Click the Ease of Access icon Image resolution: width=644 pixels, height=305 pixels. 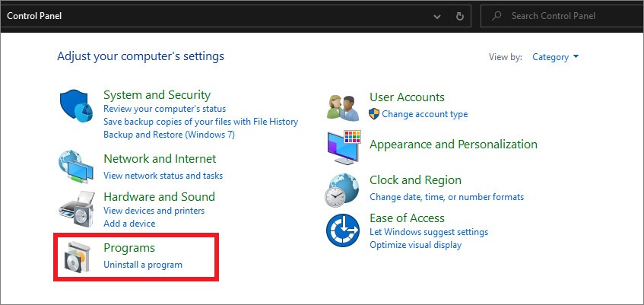tap(343, 230)
